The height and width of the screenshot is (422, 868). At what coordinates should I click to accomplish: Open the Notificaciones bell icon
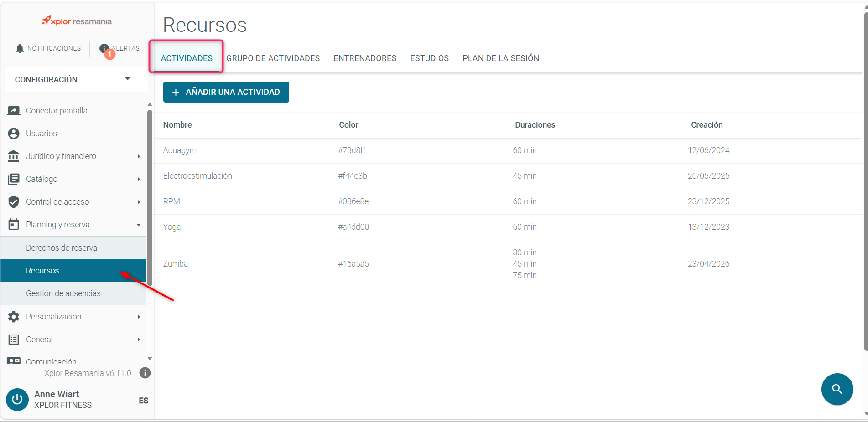click(20, 48)
